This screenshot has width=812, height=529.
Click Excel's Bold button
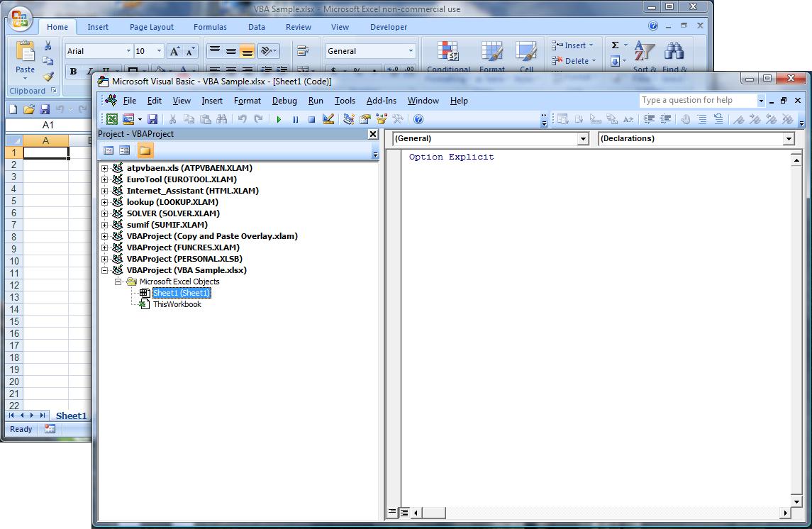(x=73, y=72)
